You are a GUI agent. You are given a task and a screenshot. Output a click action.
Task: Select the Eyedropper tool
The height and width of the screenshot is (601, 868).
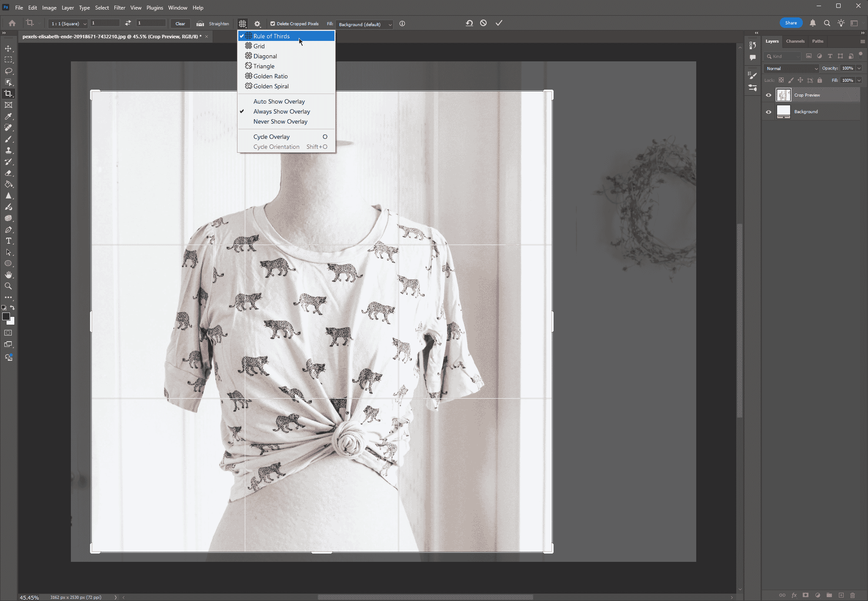click(x=8, y=116)
